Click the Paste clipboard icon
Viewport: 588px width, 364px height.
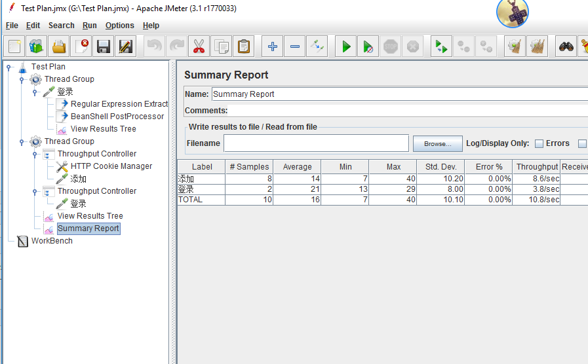[243, 47]
